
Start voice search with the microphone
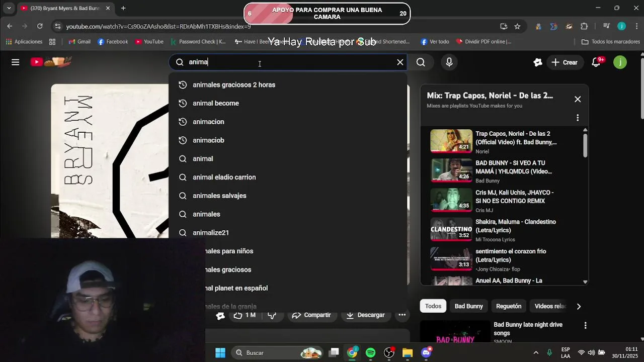(449, 62)
